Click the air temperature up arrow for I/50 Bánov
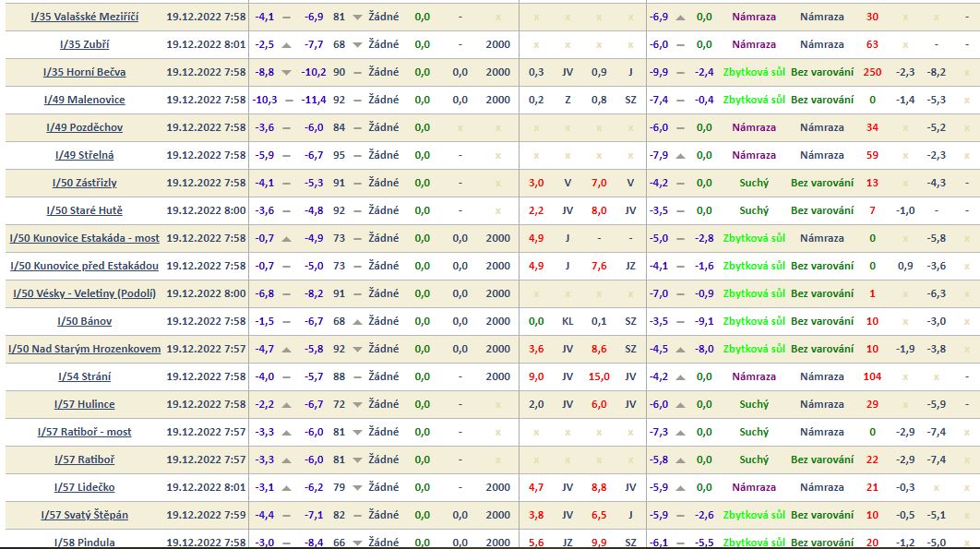 pos(286,321)
